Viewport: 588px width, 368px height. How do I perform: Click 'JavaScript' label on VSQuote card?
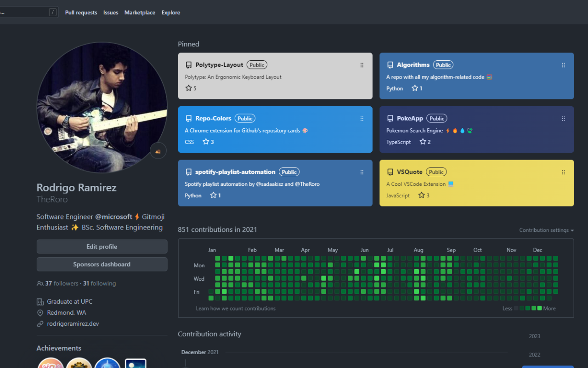pos(398,195)
